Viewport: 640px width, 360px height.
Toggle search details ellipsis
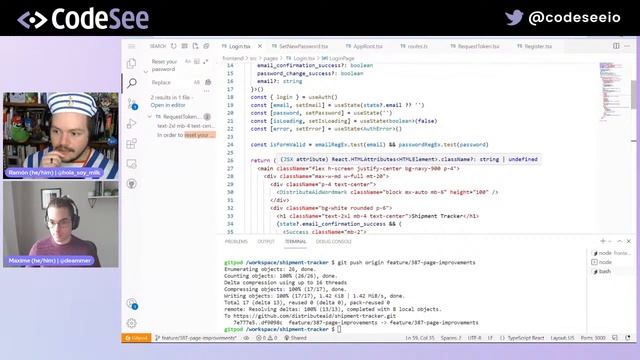pyautogui.click(x=207, y=91)
